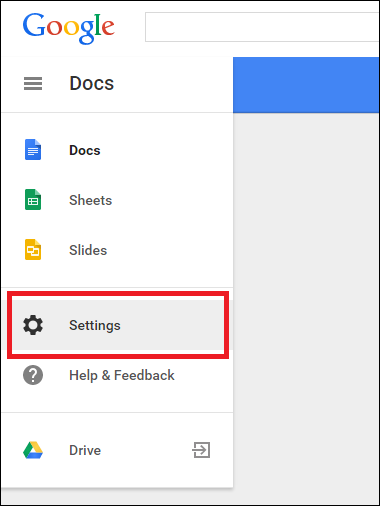Select Docs in the sidebar menu
The height and width of the screenshot is (506, 380).
tap(85, 150)
